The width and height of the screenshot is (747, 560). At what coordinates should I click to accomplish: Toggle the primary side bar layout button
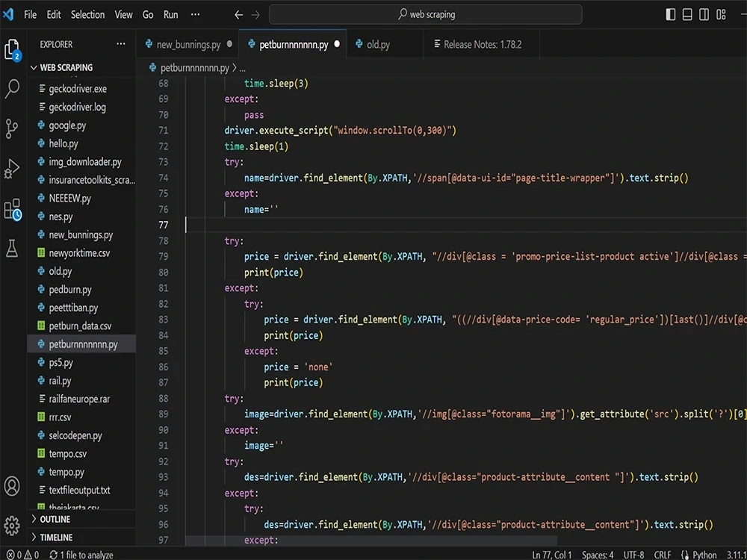(x=671, y=14)
